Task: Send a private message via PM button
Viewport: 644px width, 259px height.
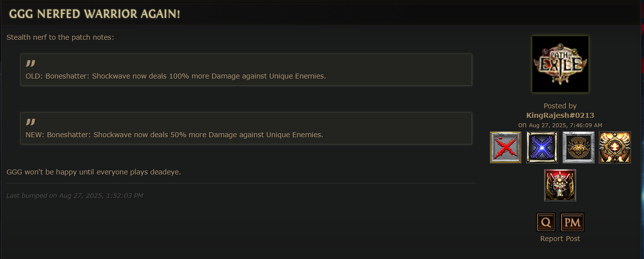Action: tap(572, 222)
